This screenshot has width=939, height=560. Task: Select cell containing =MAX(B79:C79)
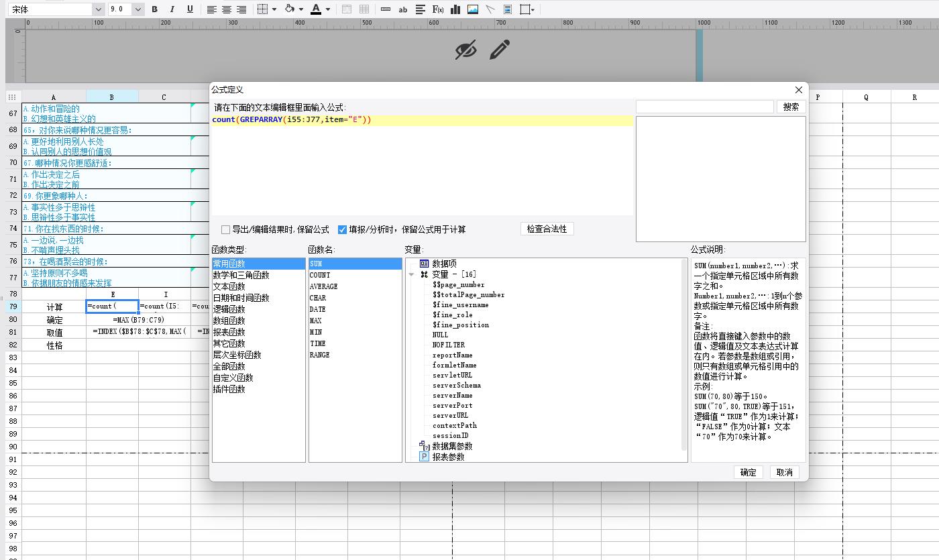[138, 320]
